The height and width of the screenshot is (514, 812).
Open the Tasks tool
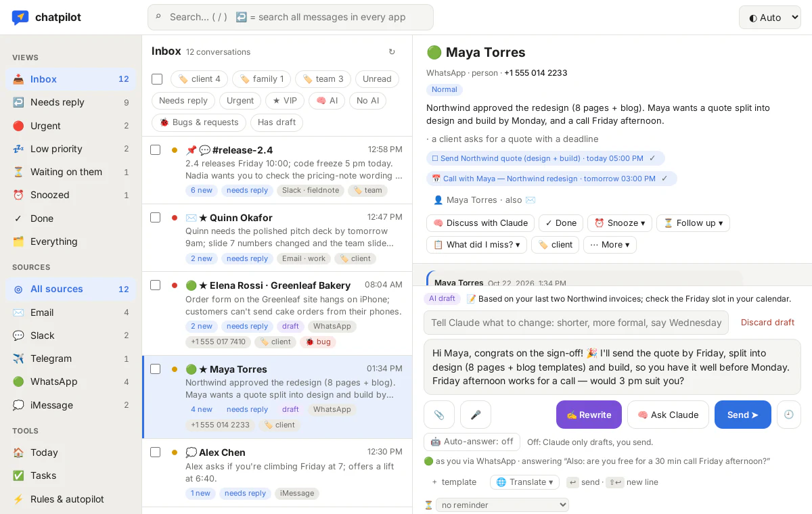71,475
